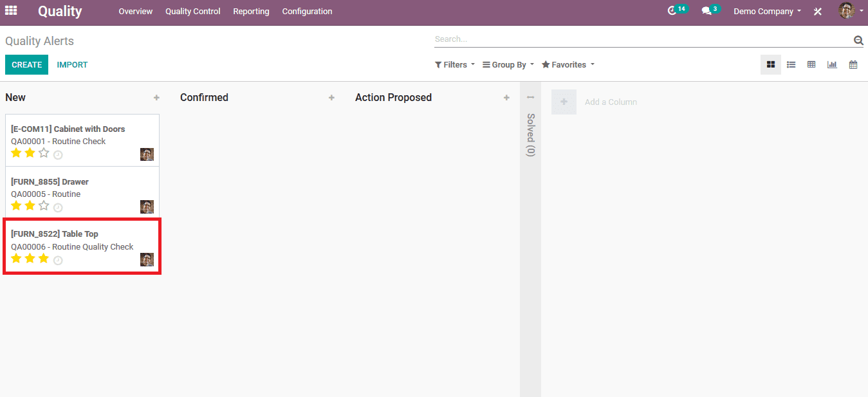Open Demo Company selector dropdown
The width and height of the screenshot is (868, 397).
click(767, 12)
